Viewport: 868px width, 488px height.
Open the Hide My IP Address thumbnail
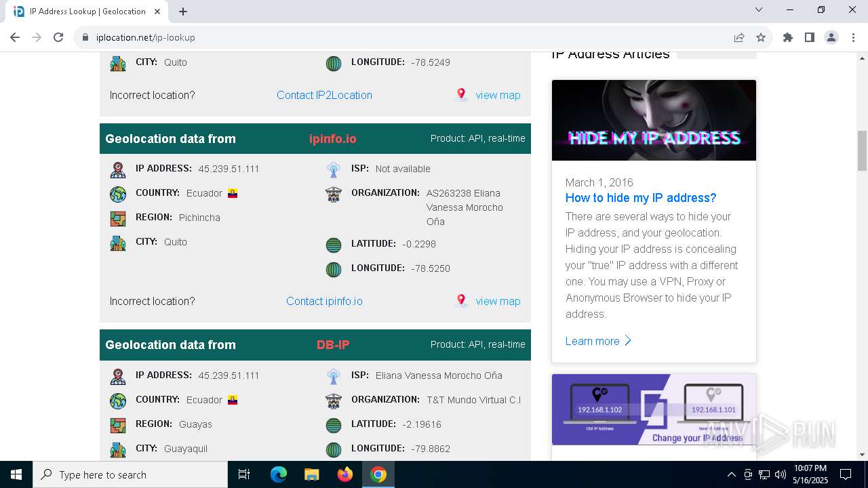[654, 121]
